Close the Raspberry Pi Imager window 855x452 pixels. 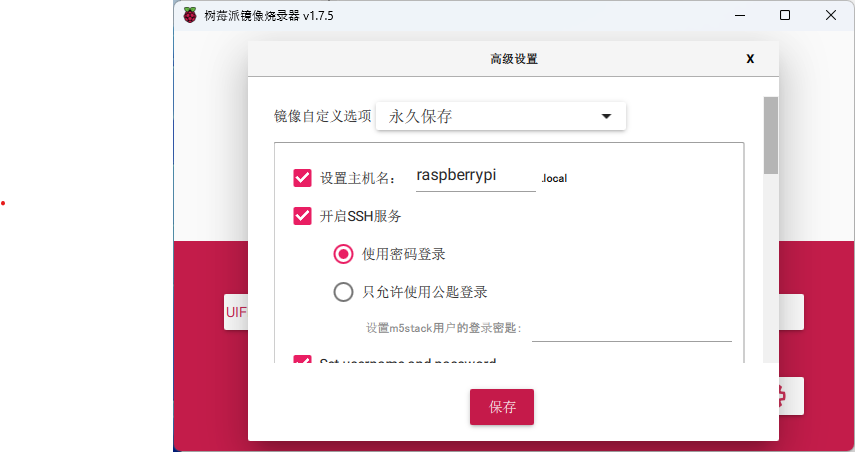[830, 15]
